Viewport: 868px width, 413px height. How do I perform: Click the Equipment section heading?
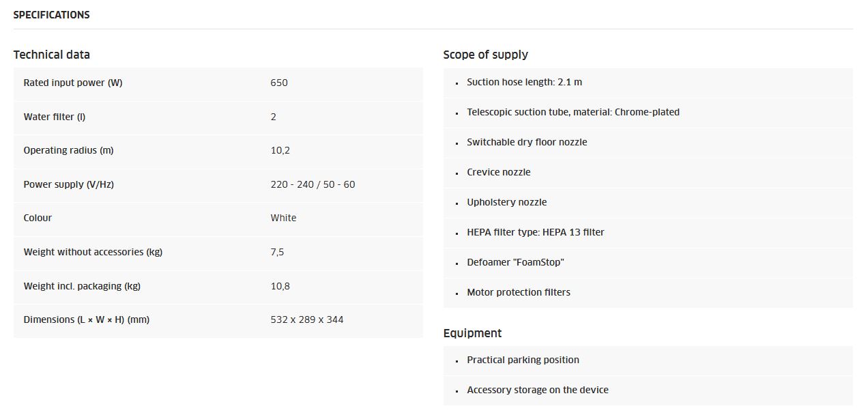tap(472, 333)
